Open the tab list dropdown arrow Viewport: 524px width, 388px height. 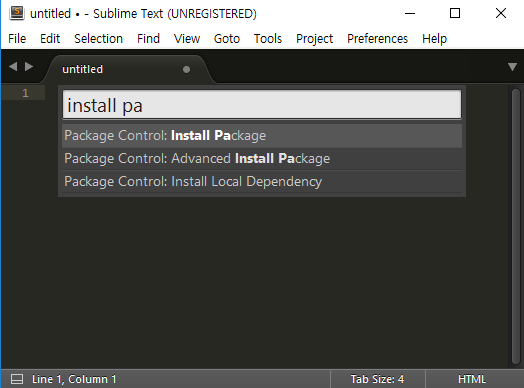[512, 67]
